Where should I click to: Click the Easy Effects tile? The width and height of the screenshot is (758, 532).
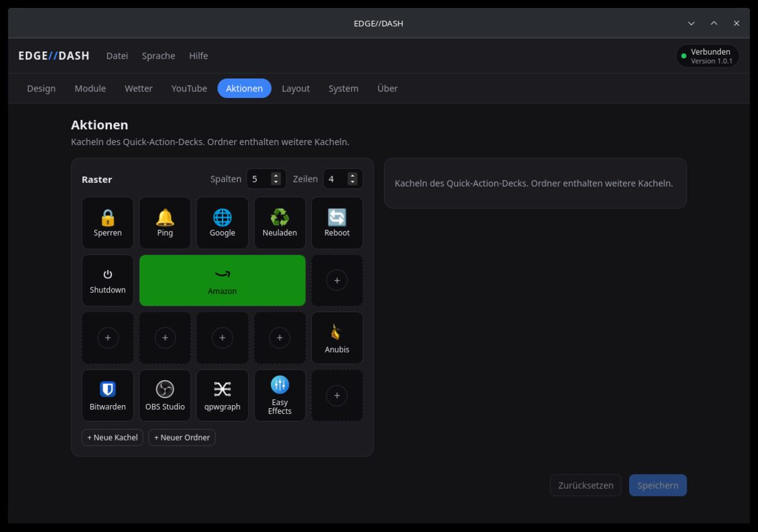(x=280, y=395)
